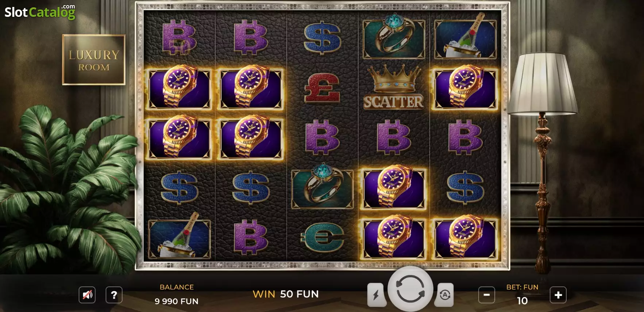Click the crown Scatter symbol
The height and width of the screenshot is (312, 644).
[394, 87]
